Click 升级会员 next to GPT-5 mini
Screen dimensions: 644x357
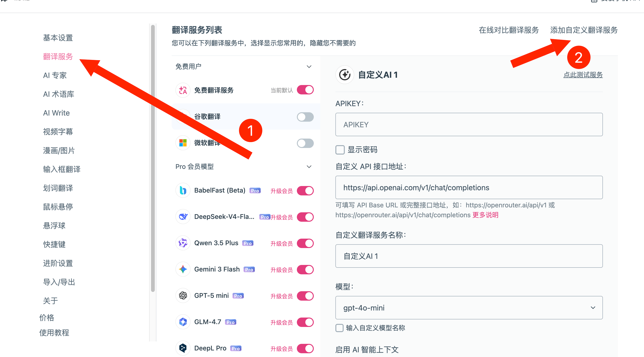[x=281, y=296]
